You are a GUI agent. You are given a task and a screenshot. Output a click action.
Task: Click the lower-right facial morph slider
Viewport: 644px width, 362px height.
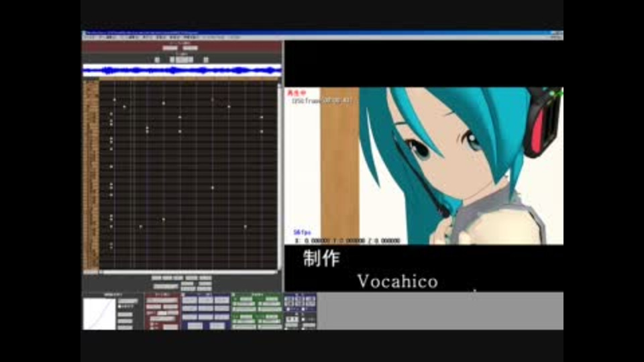pos(270,326)
